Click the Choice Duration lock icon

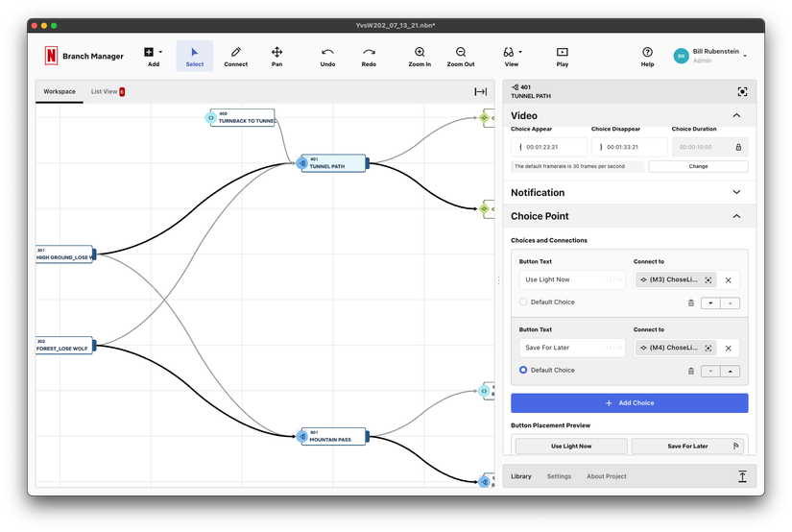click(738, 147)
